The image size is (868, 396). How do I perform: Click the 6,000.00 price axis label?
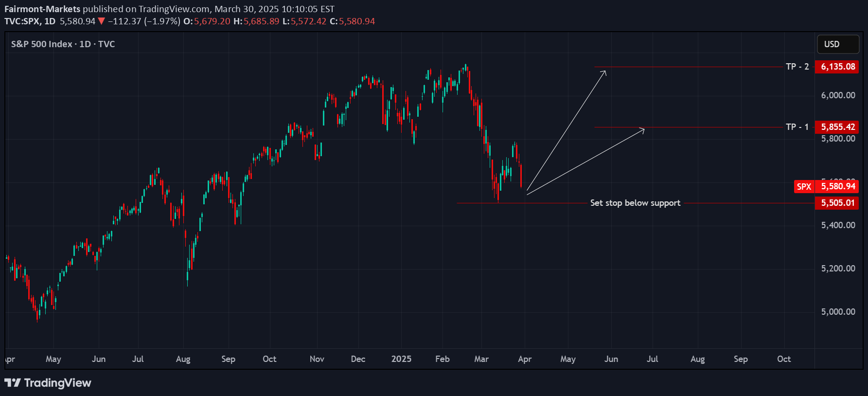click(837, 95)
